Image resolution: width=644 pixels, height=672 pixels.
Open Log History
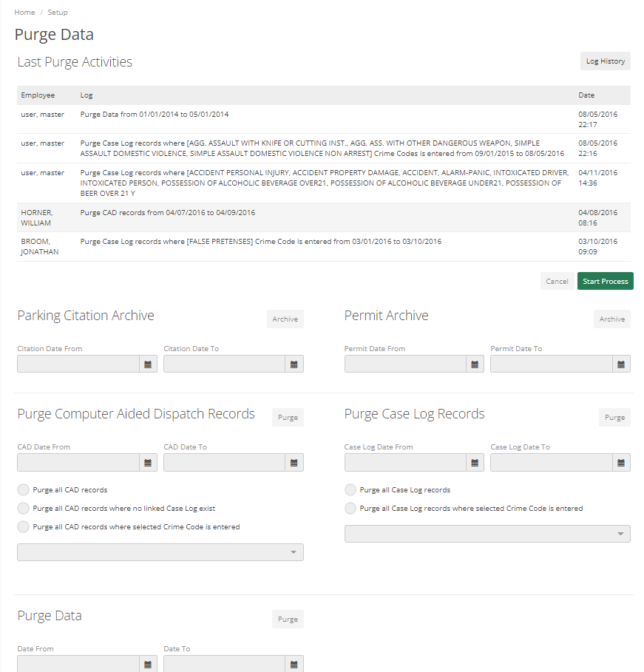606,61
